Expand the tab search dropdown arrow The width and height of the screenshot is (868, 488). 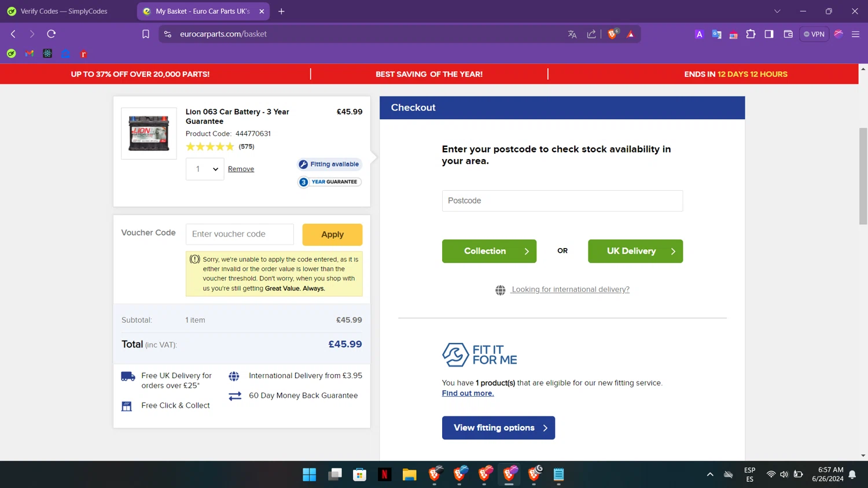click(x=777, y=11)
